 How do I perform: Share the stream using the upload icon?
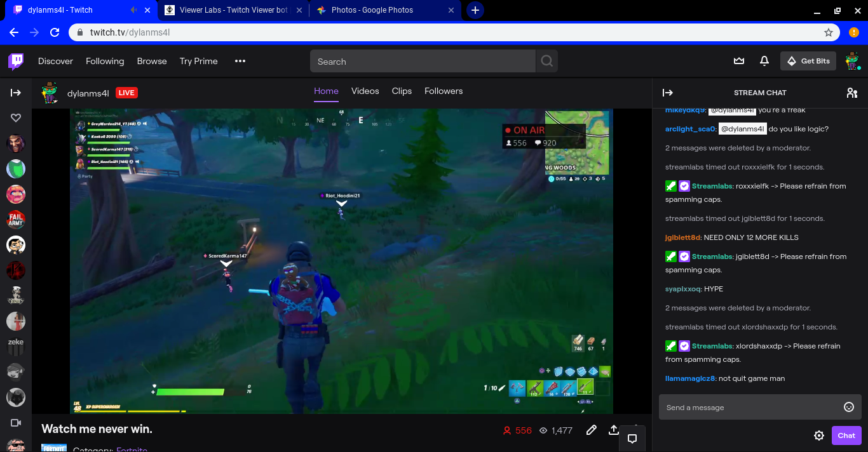613,430
